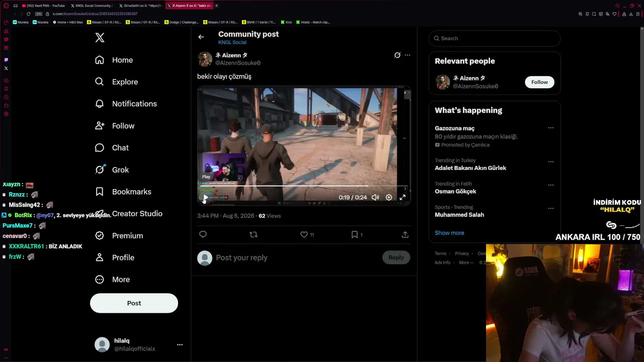Click the X logo in the sidebar

coord(100,38)
